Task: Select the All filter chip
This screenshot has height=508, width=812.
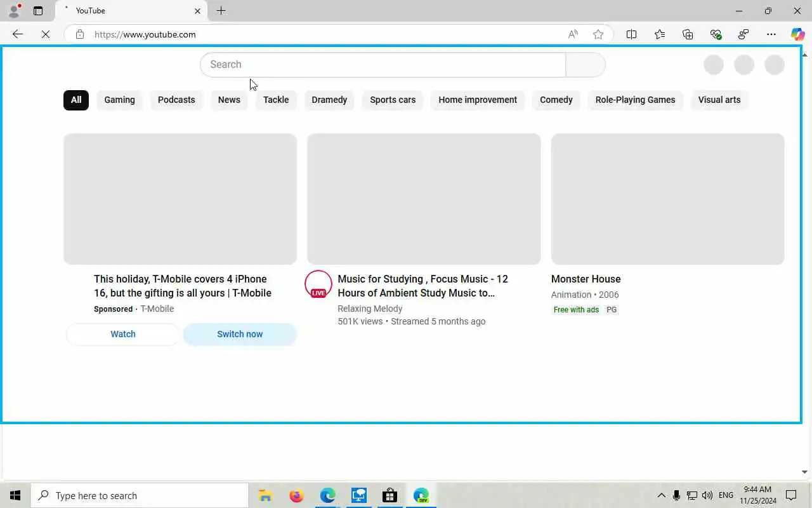Action: [x=76, y=100]
